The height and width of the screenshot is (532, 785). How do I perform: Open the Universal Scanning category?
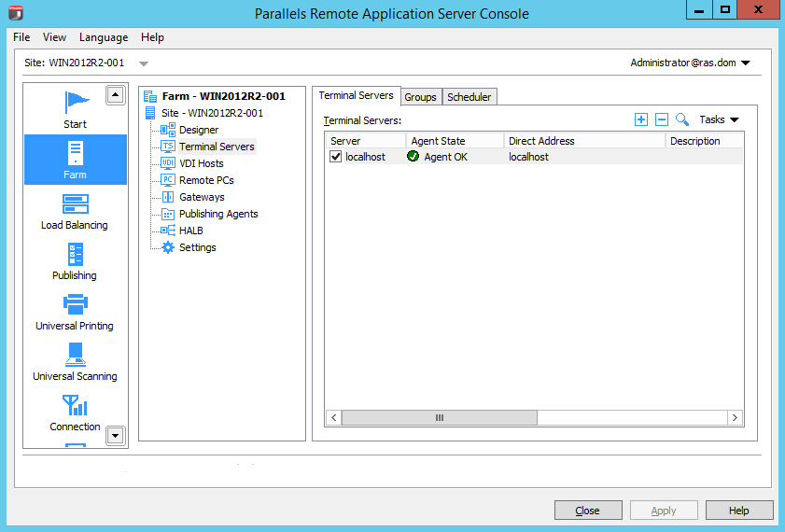coord(75,363)
